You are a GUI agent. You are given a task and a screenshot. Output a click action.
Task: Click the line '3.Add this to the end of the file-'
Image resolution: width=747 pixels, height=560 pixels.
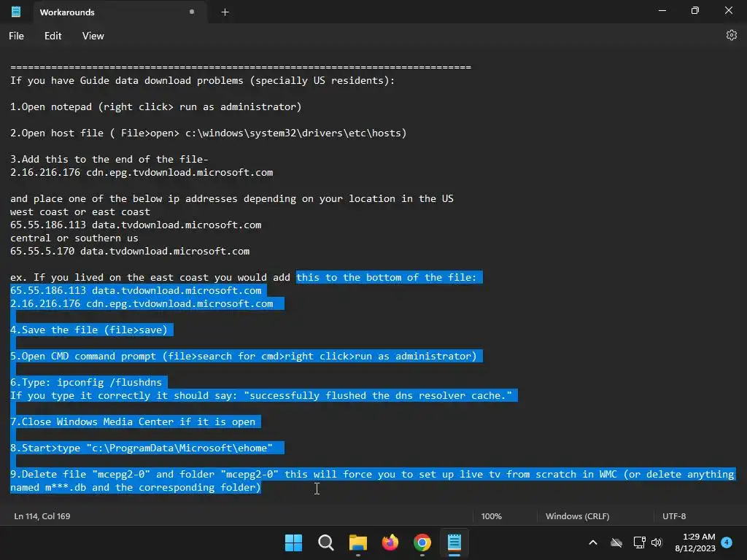(109, 159)
